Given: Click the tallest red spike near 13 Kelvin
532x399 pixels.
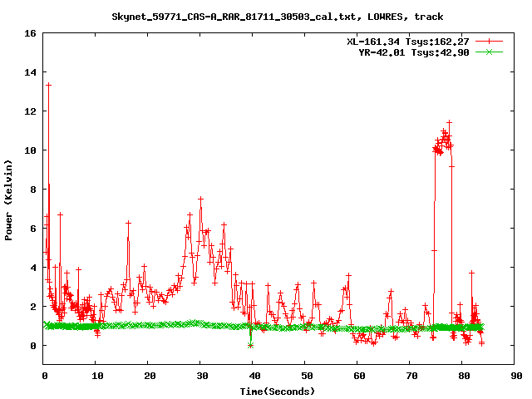Looking at the screenshot, I should [x=48, y=85].
